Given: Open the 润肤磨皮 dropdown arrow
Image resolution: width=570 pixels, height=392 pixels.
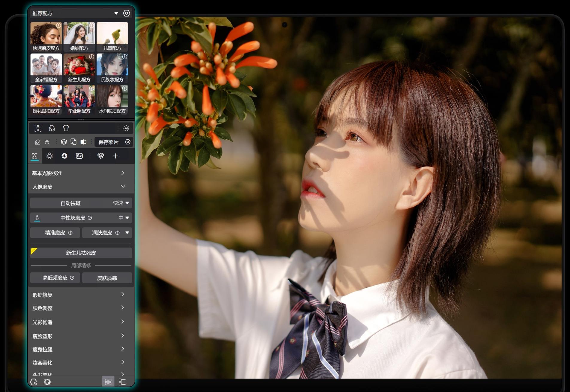Looking at the screenshot, I should tap(127, 233).
